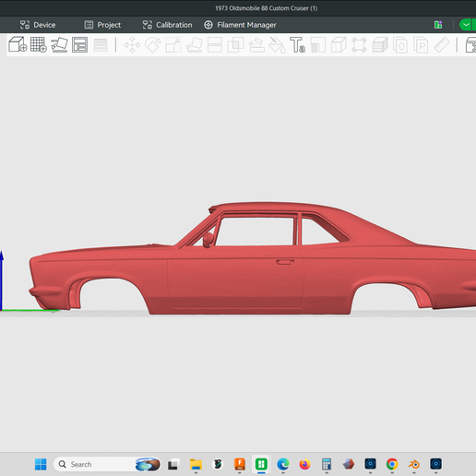Select the Cut tool with two stacked rectangles
Screen dimensions: 476x476
tap(215, 45)
